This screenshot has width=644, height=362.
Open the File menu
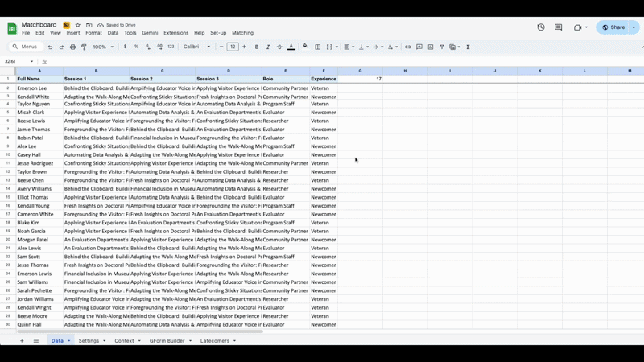click(x=26, y=33)
